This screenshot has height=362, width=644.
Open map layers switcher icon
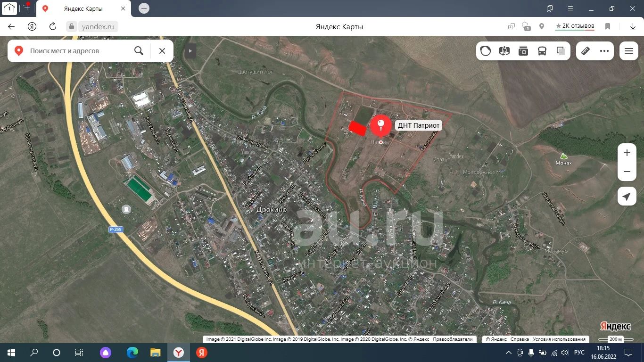561,51
